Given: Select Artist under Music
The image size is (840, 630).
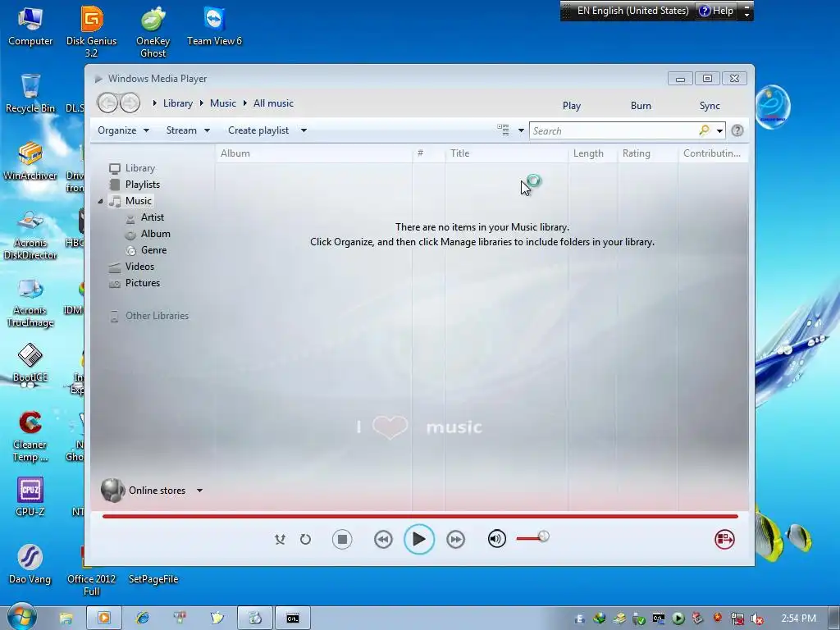Looking at the screenshot, I should tap(152, 217).
